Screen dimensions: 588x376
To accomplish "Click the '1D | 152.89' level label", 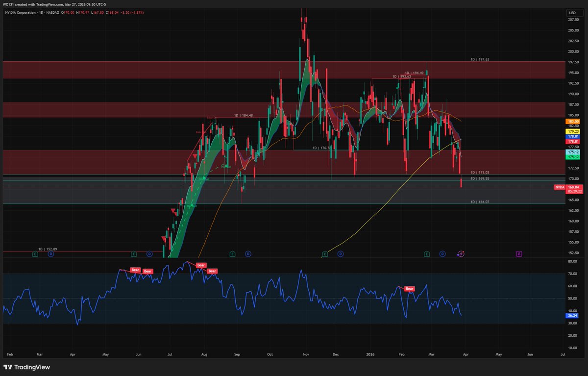I will coord(48,249).
